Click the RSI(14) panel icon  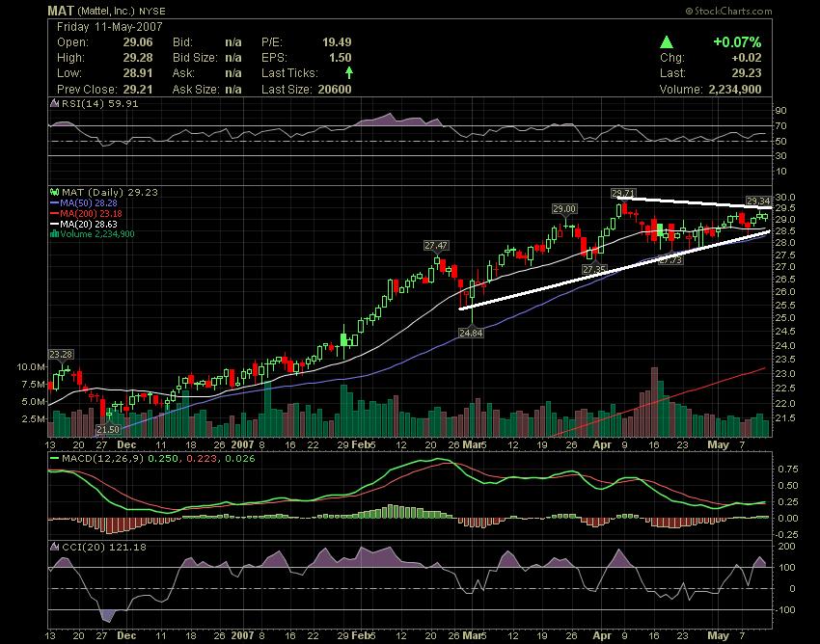54,103
